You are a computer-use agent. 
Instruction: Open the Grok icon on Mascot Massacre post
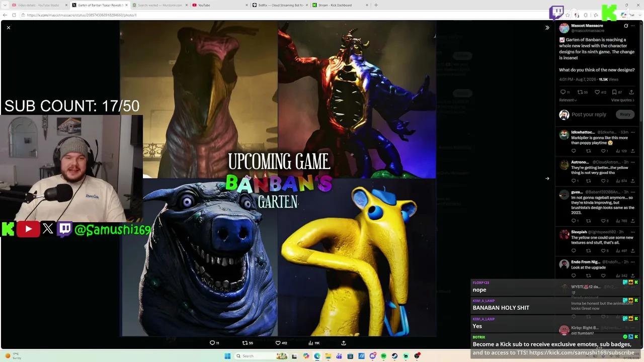pyautogui.click(x=626, y=26)
